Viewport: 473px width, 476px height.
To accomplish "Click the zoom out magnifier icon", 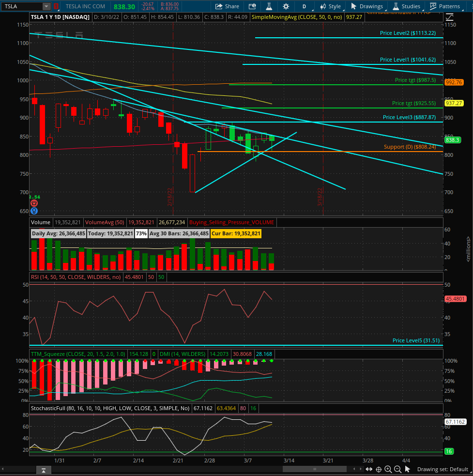I will point(397,469).
